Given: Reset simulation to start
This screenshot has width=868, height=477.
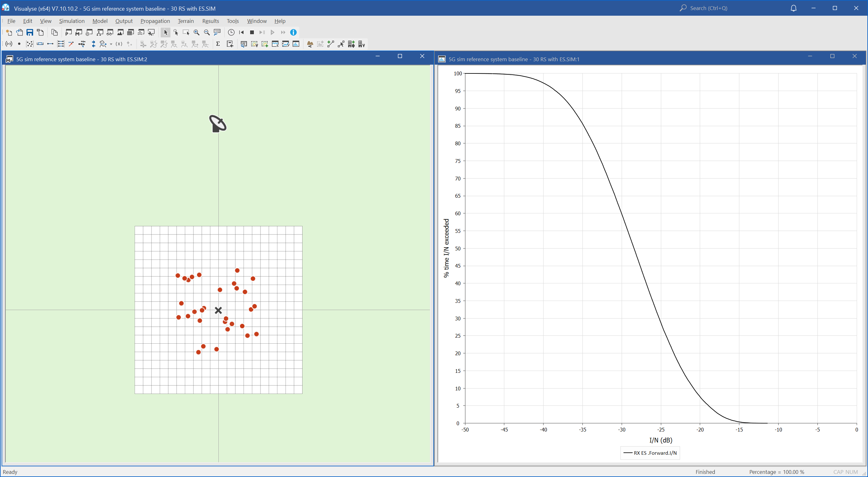Looking at the screenshot, I should tap(241, 32).
